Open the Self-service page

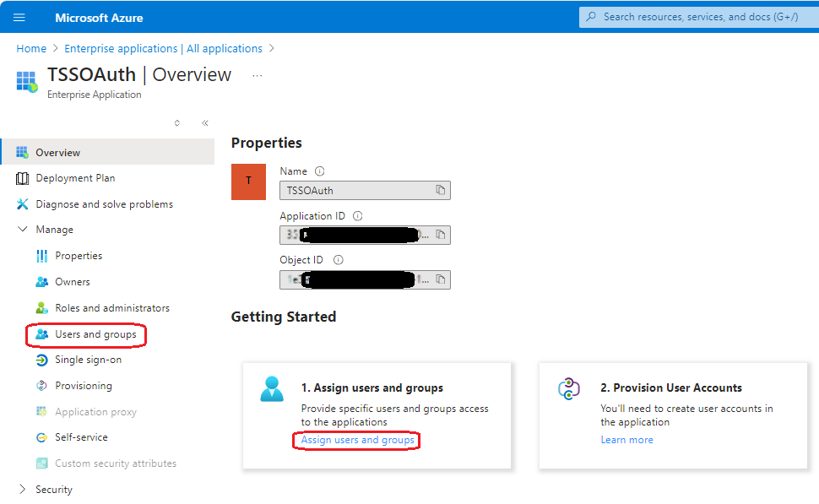[82, 437]
